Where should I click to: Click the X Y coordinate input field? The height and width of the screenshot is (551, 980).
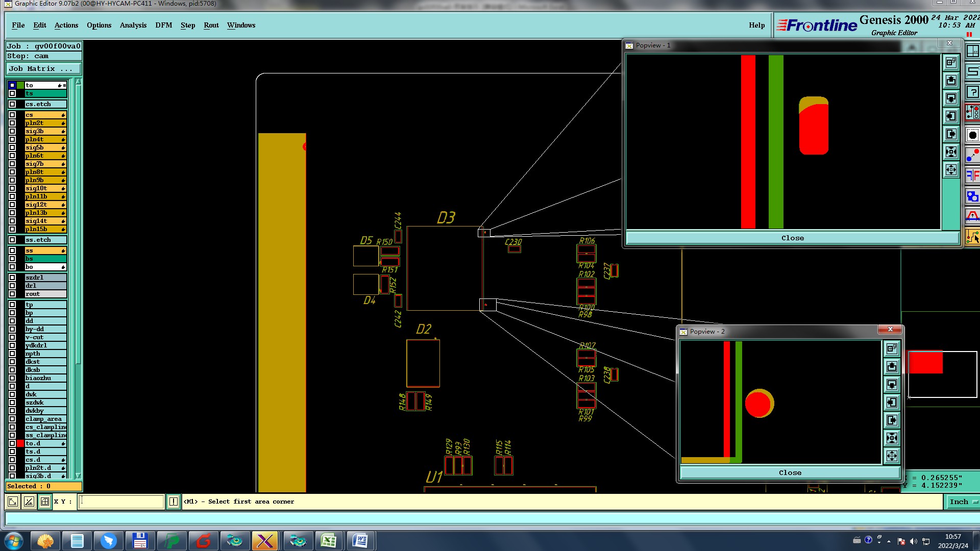(x=121, y=502)
